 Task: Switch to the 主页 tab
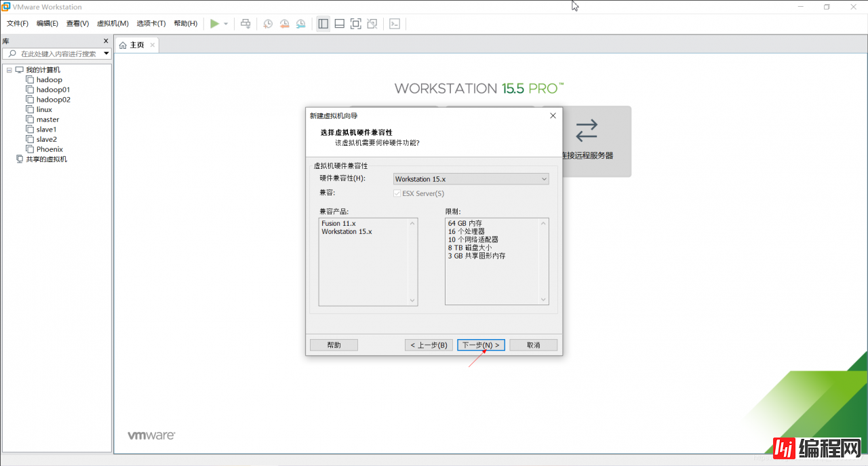point(138,45)
